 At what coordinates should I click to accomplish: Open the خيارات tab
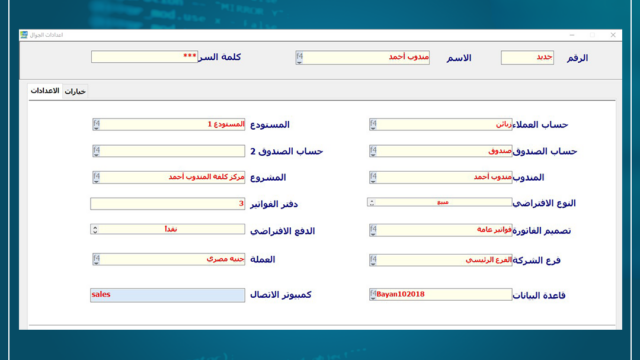pos(75,91)
